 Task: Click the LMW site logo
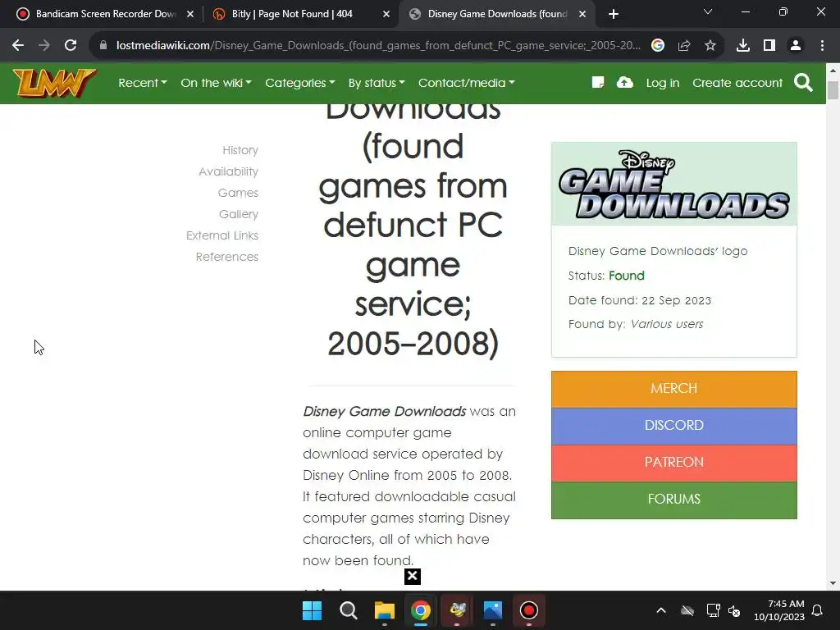pyautogui.click(x=54, y=83)
